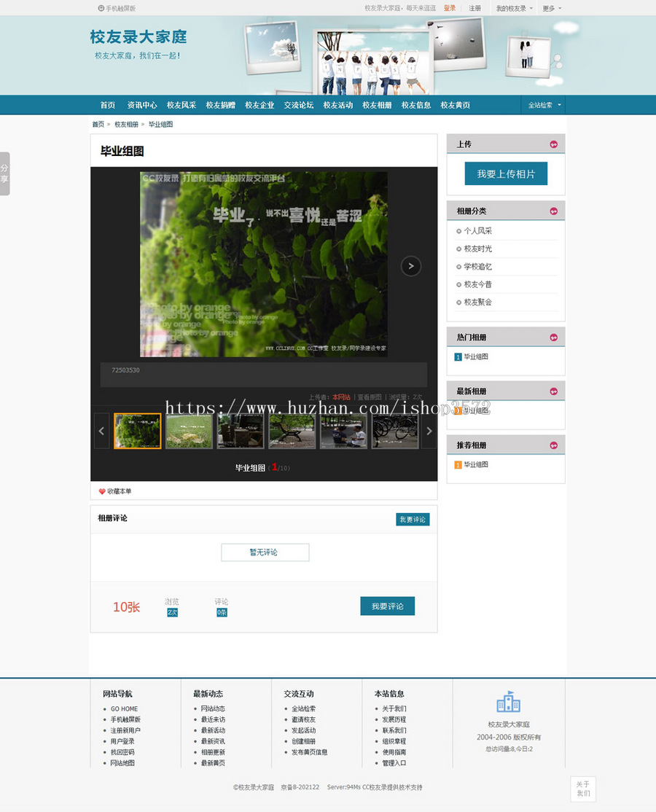
Task: Open the 全站检索 search dropdown
Action: 543,104
